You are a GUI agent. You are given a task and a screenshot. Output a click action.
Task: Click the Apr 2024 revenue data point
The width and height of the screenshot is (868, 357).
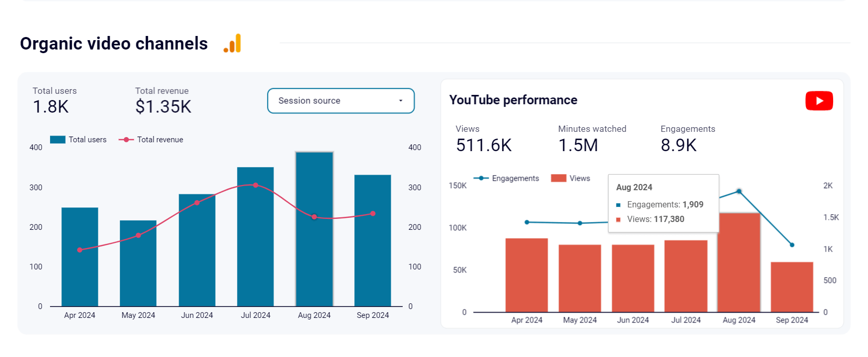80,250
